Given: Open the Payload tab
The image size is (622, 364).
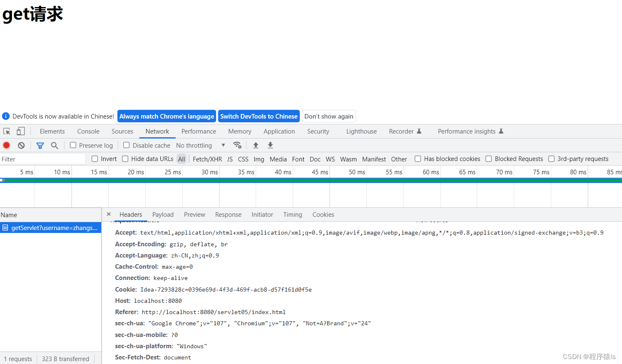Looking at the screenshot, I should [163, 214].
